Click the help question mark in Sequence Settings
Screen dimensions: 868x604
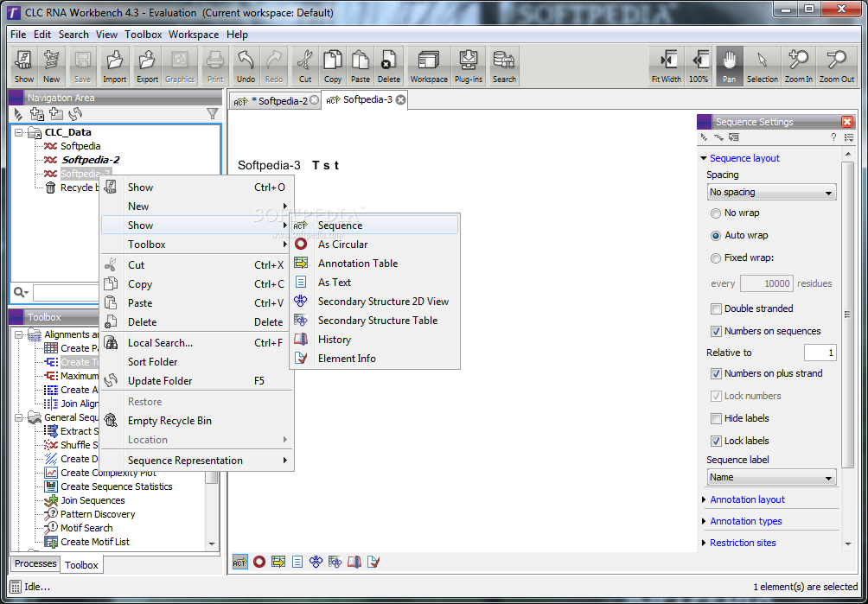[833, 137]
